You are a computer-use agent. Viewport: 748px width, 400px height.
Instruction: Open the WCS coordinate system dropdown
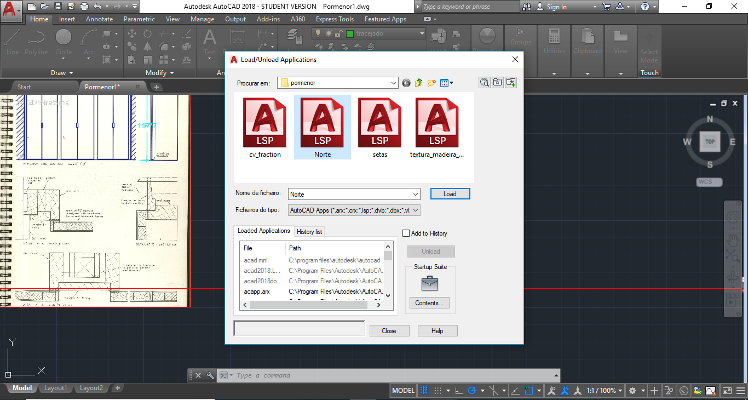[709, 182]
